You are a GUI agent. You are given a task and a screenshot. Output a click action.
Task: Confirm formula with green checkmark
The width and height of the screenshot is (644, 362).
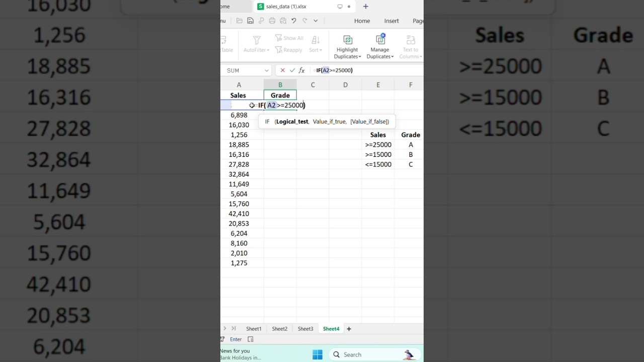pyautogui.click(x=292, y=70)
